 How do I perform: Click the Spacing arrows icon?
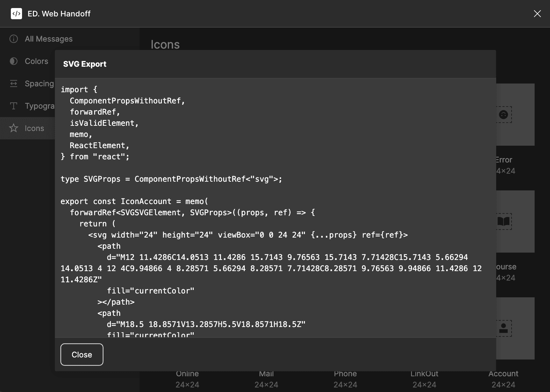[x=14, y=84]
